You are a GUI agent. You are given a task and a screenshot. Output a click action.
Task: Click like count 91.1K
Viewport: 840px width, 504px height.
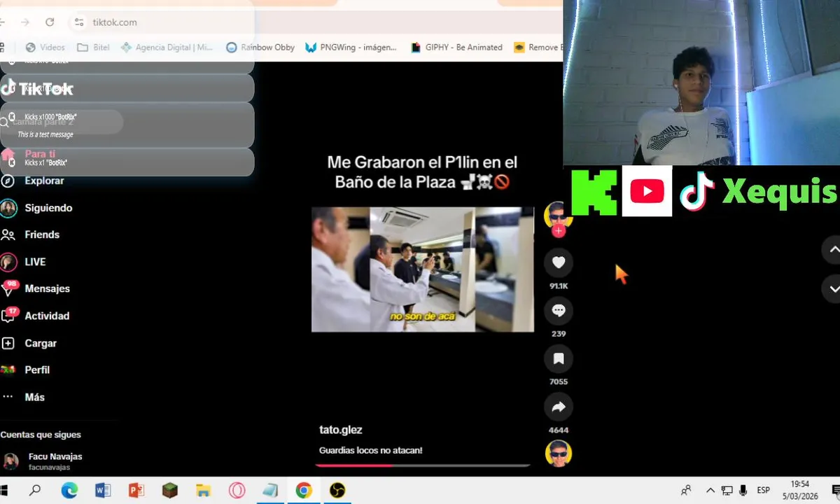(x=559, y=286)
